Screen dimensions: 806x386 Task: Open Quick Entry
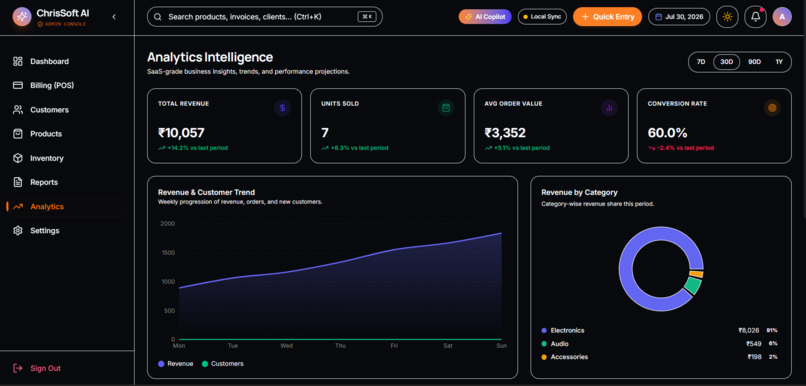(607, 17)
